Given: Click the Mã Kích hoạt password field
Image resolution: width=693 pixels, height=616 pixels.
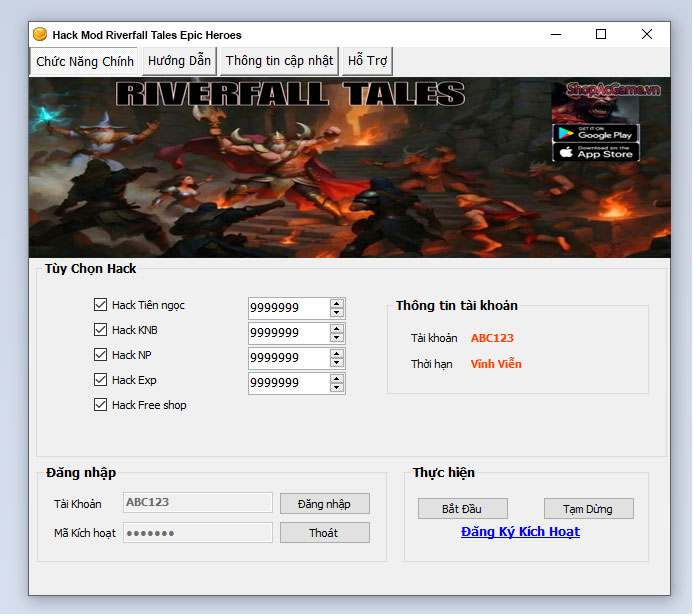Looking at the screenshot, I should pos(198,532).
